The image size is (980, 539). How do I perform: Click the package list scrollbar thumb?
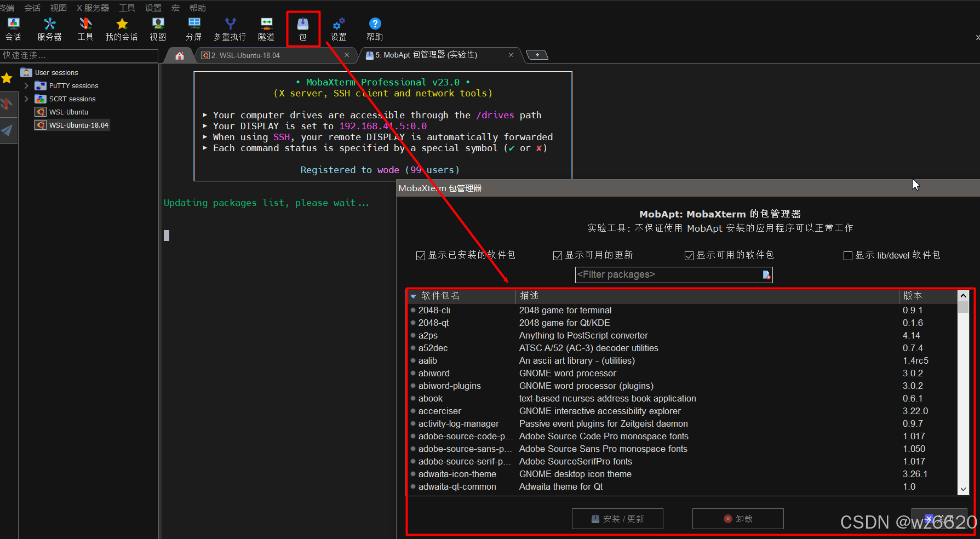point(963,307)
